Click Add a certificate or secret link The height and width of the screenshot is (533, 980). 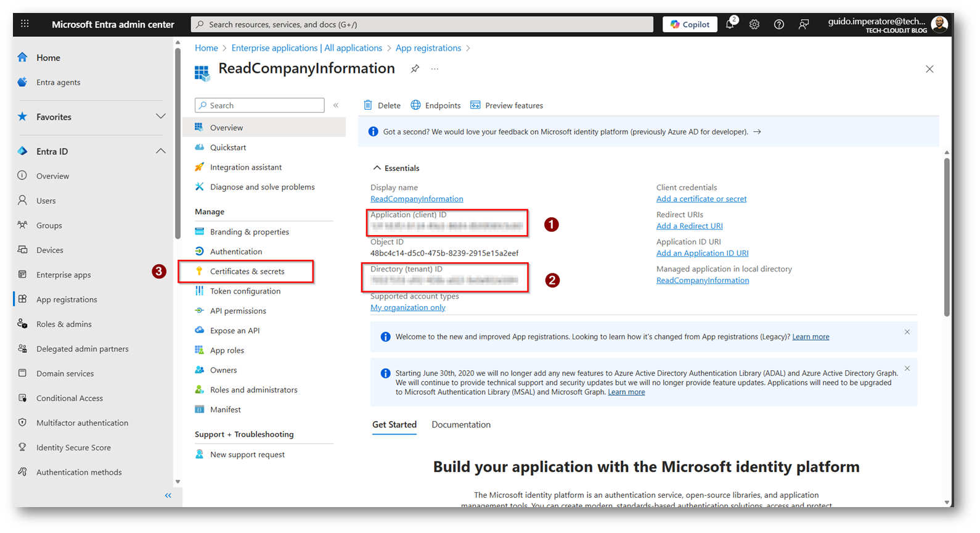click(x=701, y=199)
